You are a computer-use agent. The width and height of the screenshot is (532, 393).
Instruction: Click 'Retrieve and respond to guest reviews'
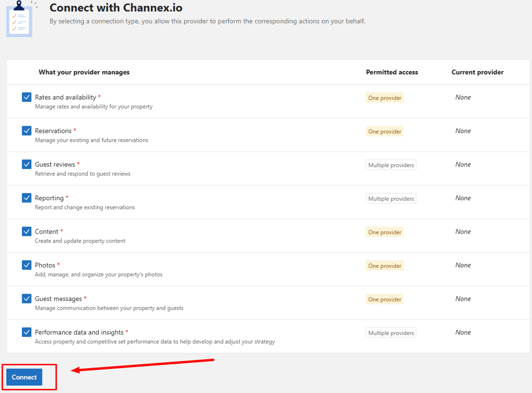82,174
